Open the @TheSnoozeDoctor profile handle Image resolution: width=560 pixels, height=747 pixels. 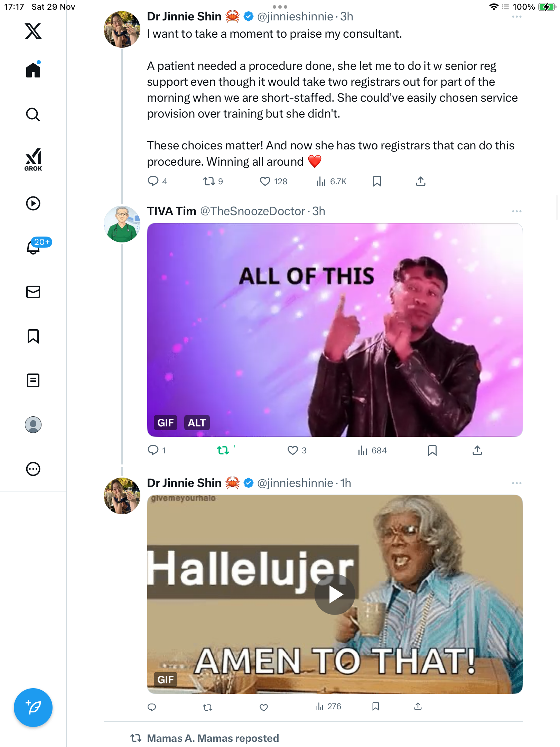point(252,211)
